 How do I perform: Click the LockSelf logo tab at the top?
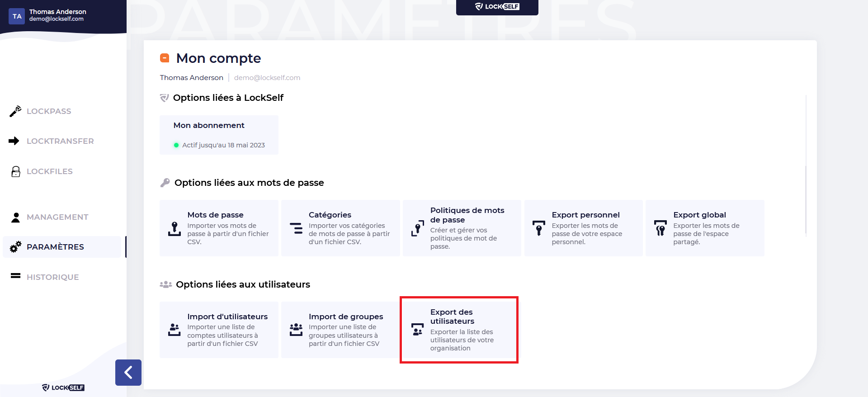tap(497, 7)
